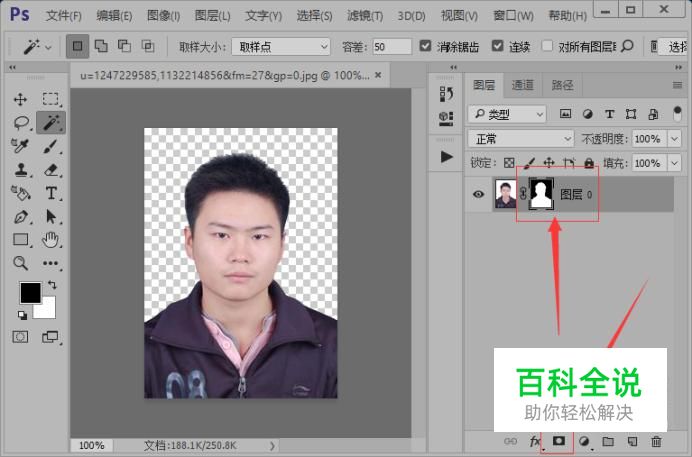Screen dimensions: 692x457
Task: Open the 取样大小 sample size dropdown
Action: click(281, 46)
